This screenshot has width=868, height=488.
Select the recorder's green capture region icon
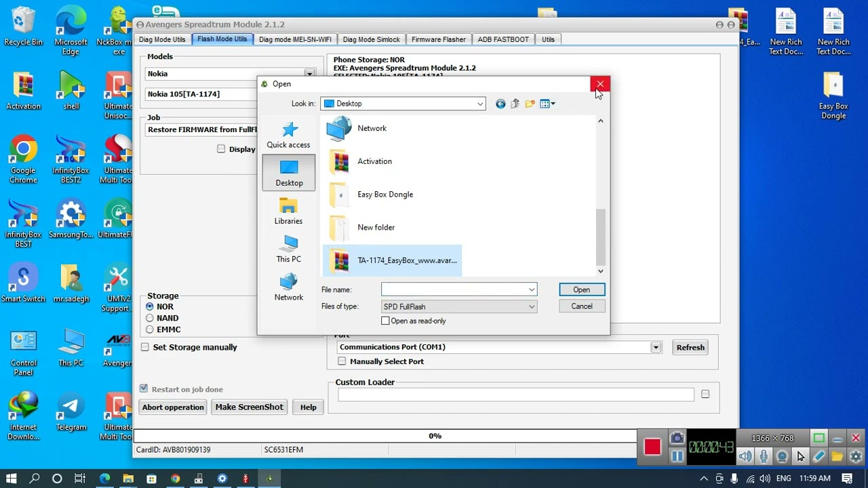pyautogui.click(x=819, y=438)
